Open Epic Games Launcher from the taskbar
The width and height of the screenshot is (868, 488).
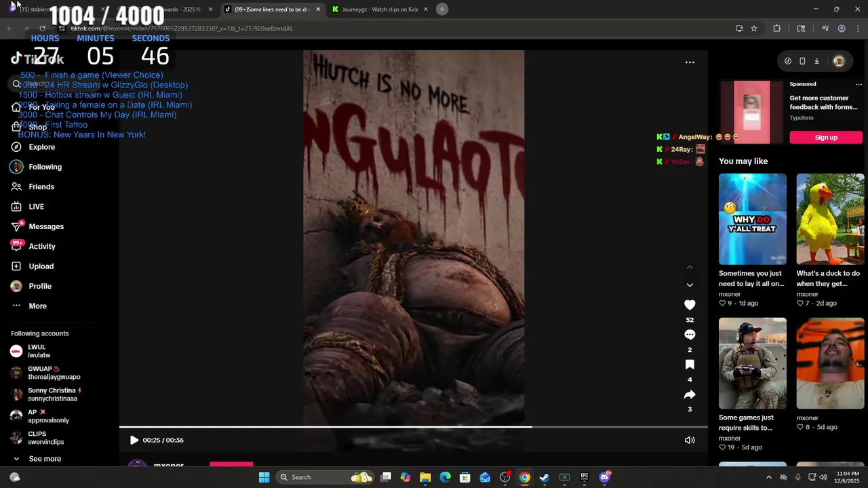click(x=585, y=477)
